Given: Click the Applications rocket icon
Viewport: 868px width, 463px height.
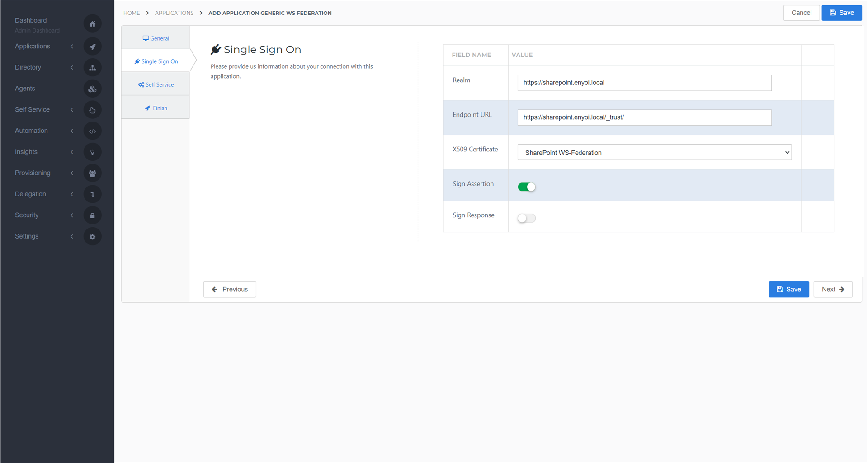Looking at the screenshot, I should point(92,47).
